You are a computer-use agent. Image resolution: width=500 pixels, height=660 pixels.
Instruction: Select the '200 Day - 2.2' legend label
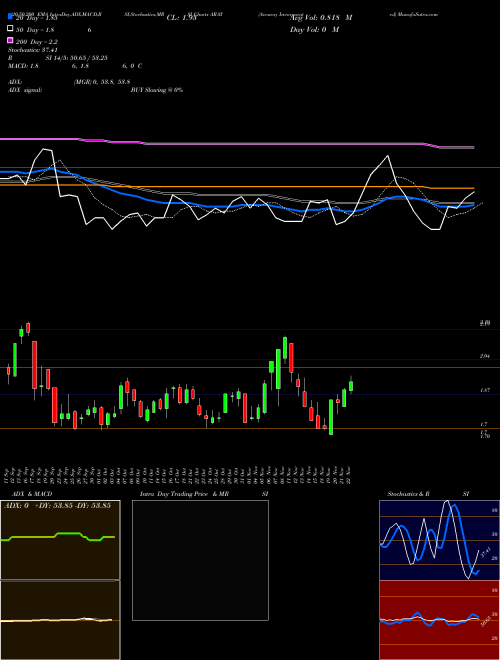click(37, 42)
